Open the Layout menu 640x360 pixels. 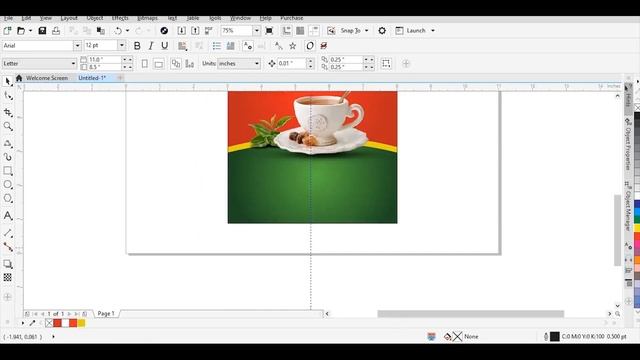[69, 18]
